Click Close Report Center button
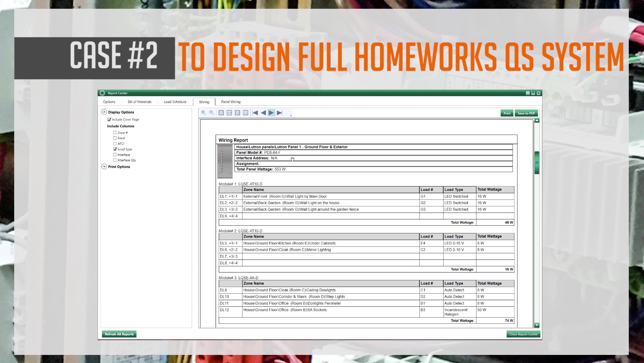Image resolution: width=644 pixels, height=363 pixels. tap(523, 334)
